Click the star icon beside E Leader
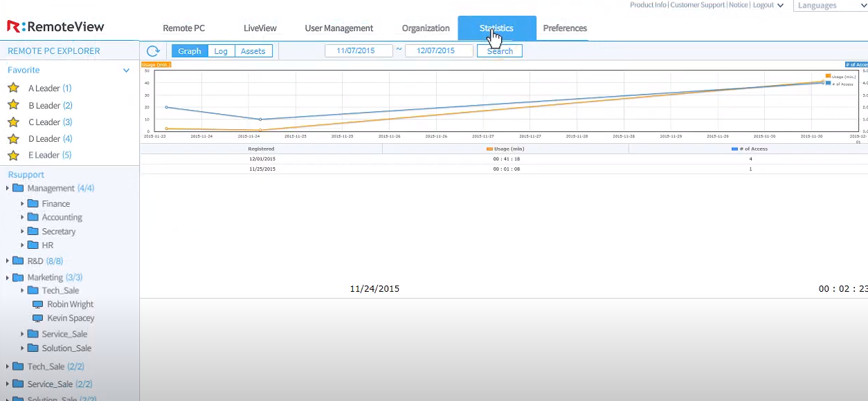 [x=13, y=155]
